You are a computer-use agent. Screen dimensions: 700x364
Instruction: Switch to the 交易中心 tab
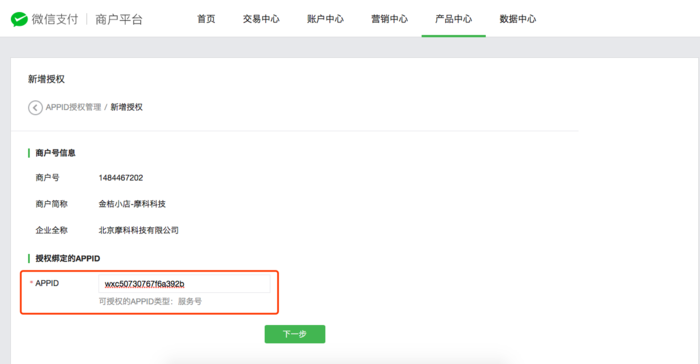[x=261, y=19]
